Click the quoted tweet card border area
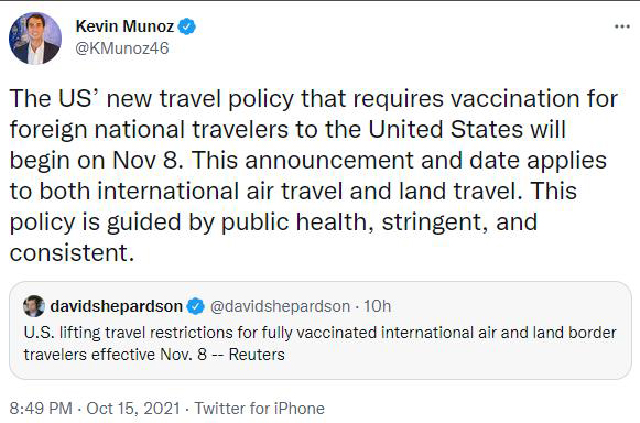The image size is (640, 423). pos(320,330)
